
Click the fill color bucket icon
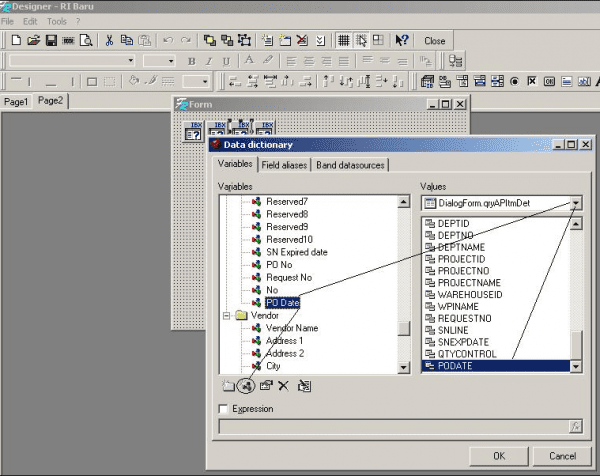134,81
